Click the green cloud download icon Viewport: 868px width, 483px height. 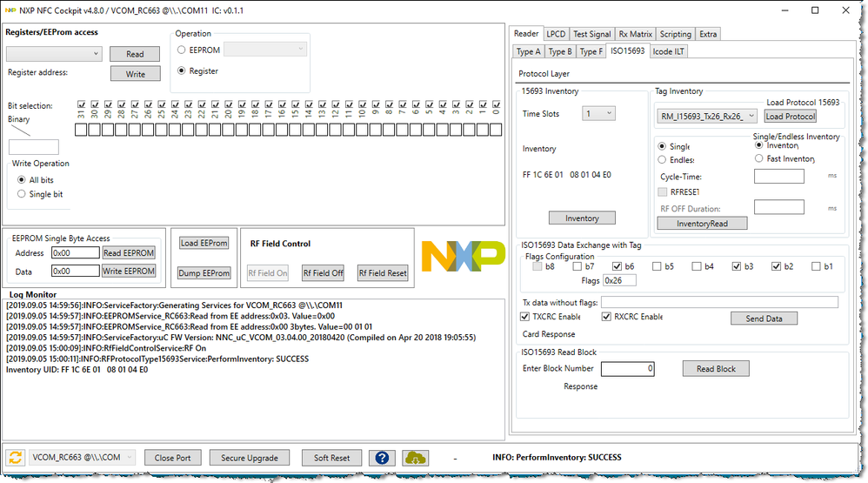[415, 458]
